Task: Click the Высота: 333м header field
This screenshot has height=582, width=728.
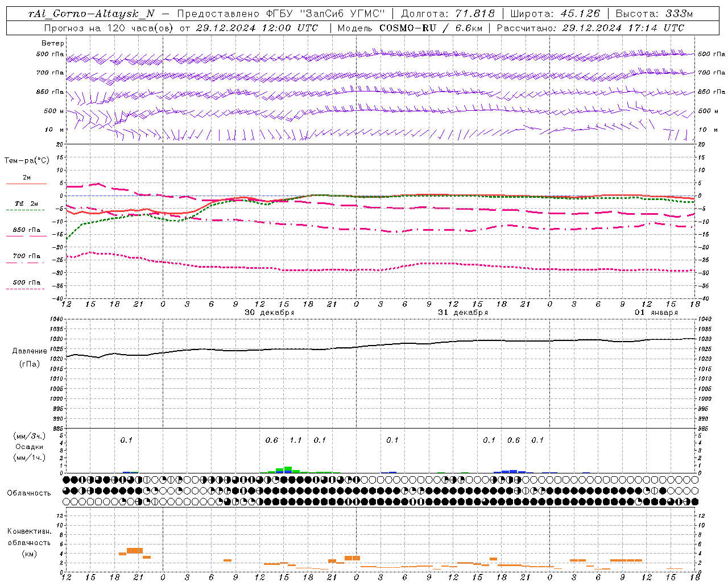Action: (x=655, y=14)
